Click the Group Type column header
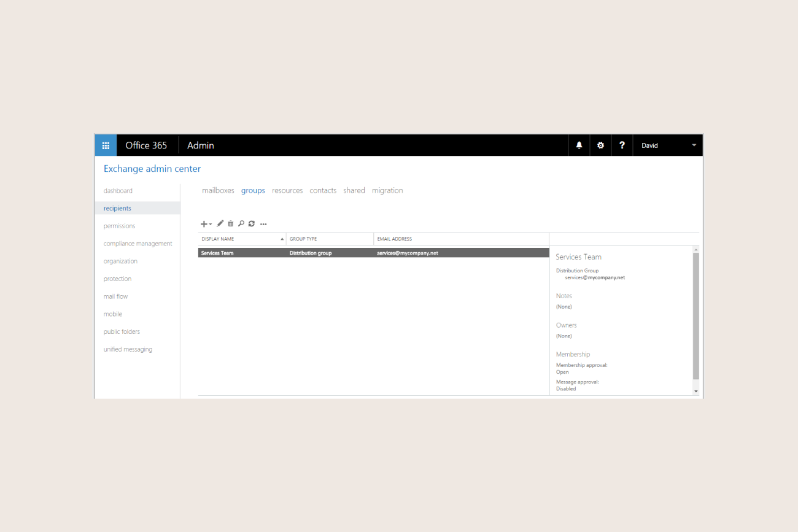Image resolution: width=798 pixels, height=532 pixels. pos(330,239)
